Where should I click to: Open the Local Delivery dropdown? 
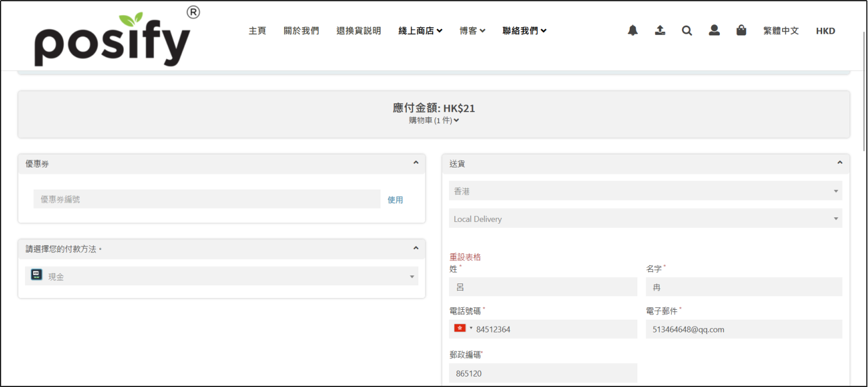click(645, 218)
